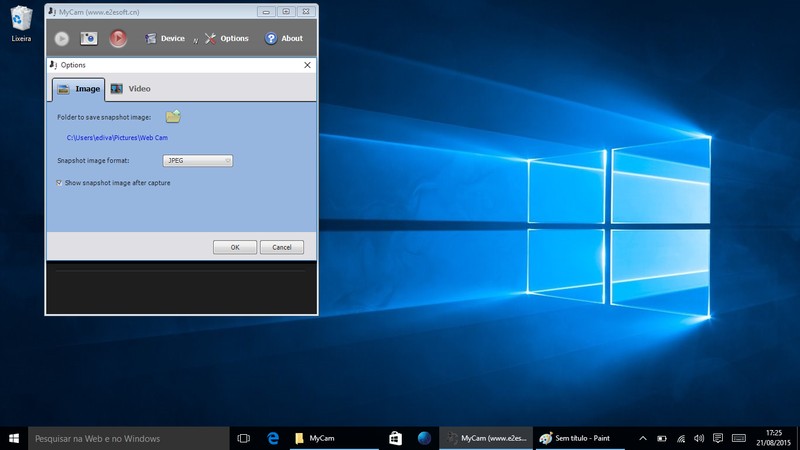
Task: Open the Windows Store taskbar icon
Action: (x=395, y=438)
